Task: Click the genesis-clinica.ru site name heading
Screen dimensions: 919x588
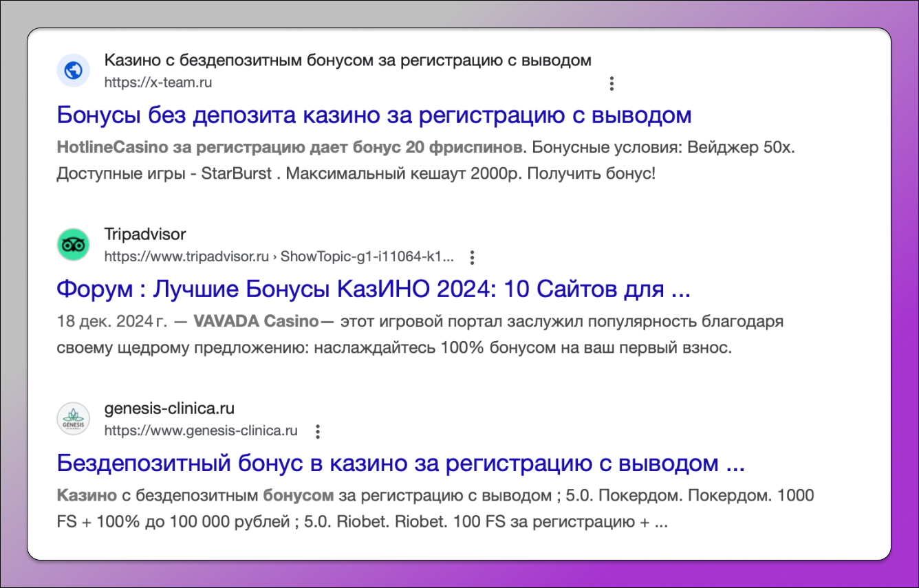Action: click(x=170, y=408)
